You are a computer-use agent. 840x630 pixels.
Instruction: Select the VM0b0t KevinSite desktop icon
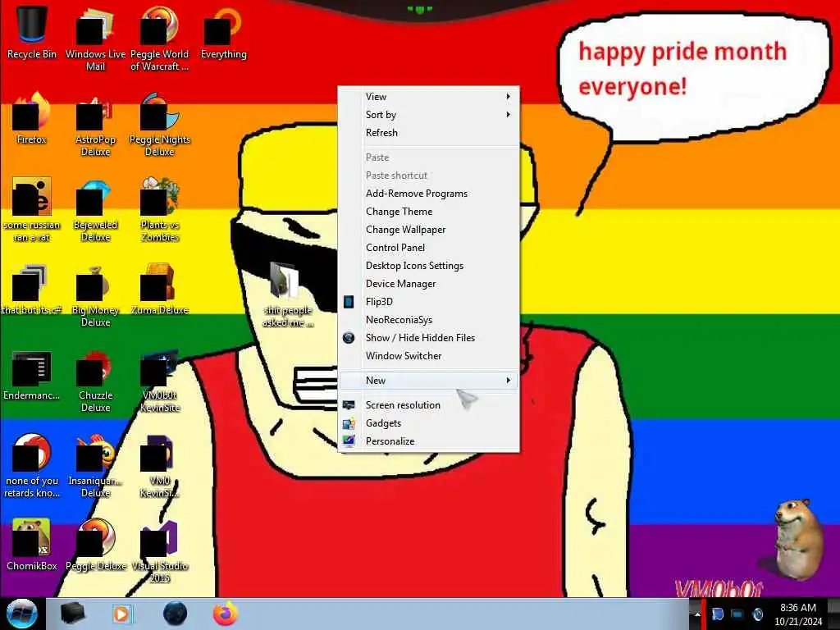click(160, 381)
